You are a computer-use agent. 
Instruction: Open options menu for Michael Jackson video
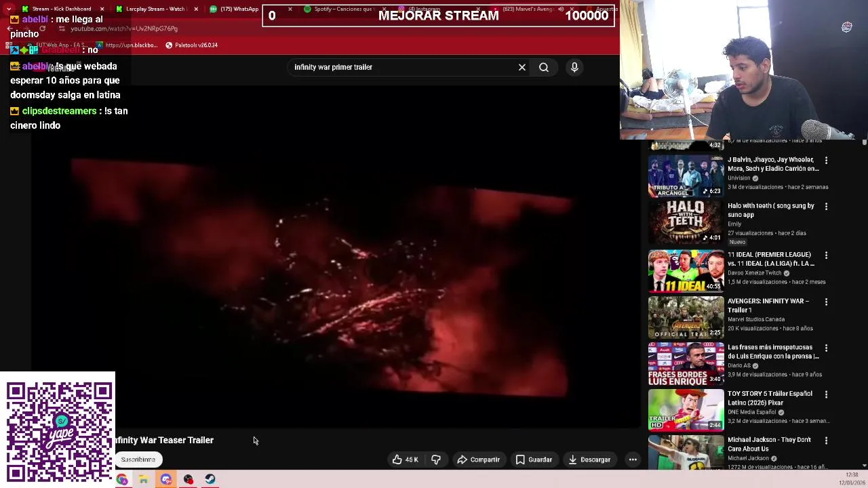coord(826,441)
